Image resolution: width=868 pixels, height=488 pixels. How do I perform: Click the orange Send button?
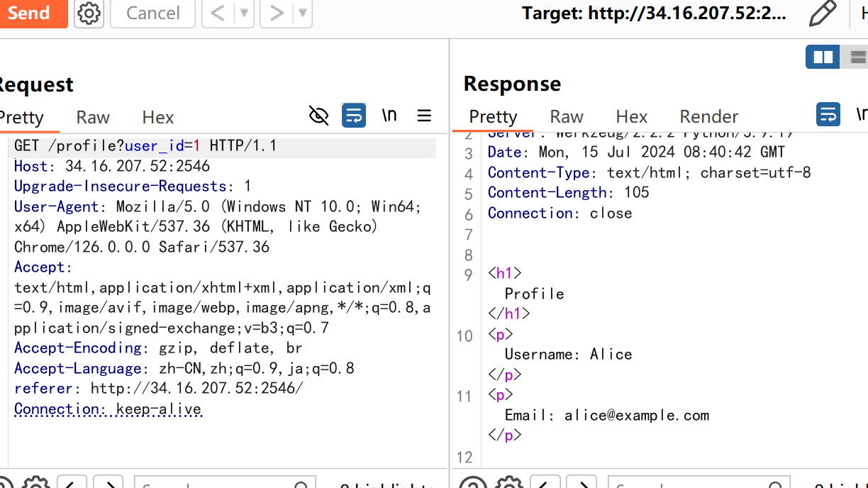coord(33,13)
